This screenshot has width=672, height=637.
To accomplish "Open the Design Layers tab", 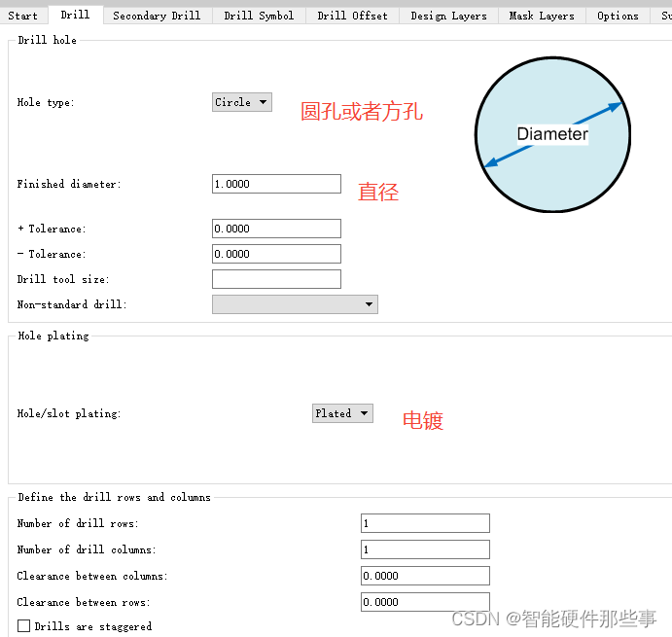I will coord(448,16).
